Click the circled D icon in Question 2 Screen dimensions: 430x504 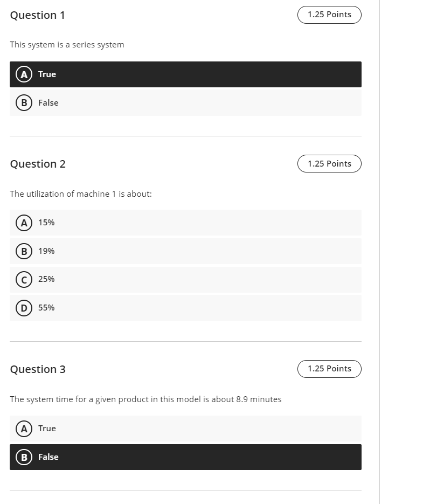(23, 308)
